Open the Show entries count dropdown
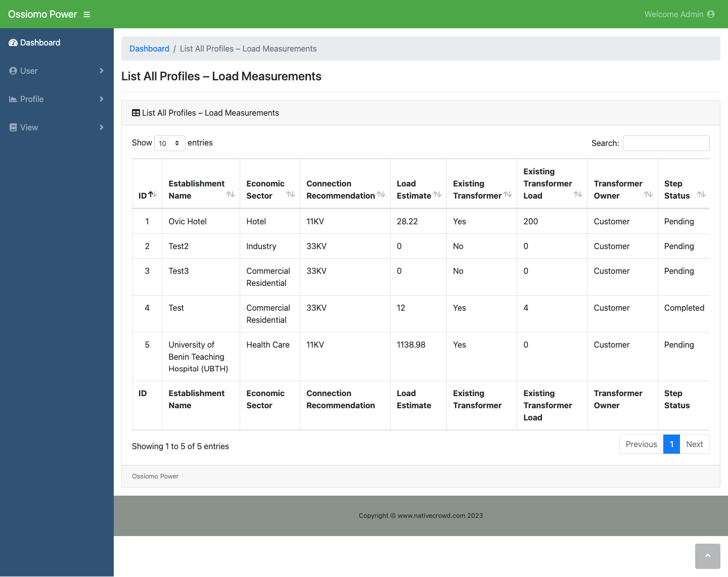 pyautogui.click(x=170, y=143)
